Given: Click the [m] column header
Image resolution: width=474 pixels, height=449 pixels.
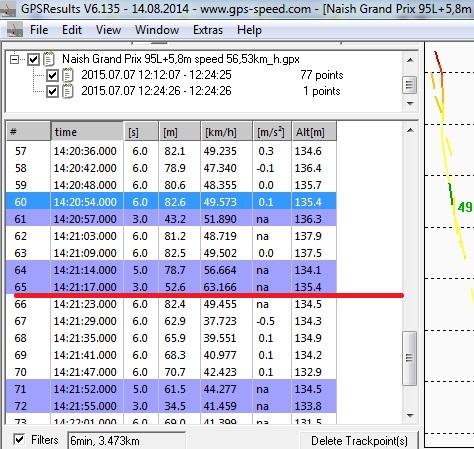Looking at the screenshot, I should (179, 132).
